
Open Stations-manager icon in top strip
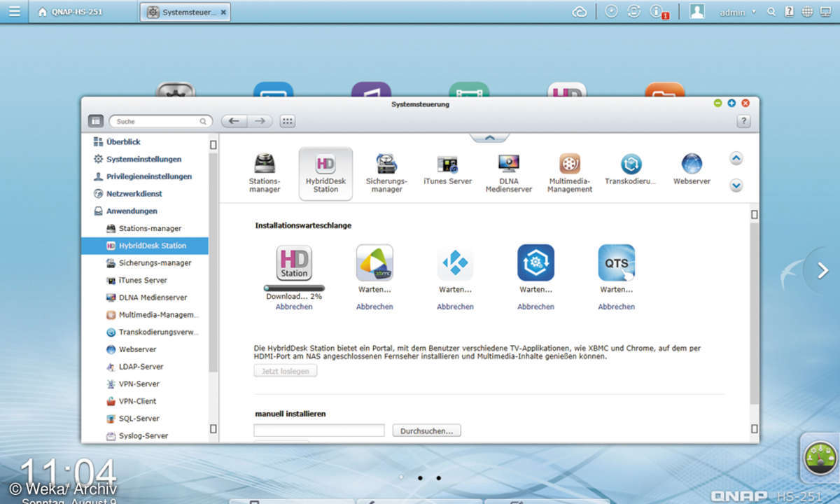(x=265, y=174)
